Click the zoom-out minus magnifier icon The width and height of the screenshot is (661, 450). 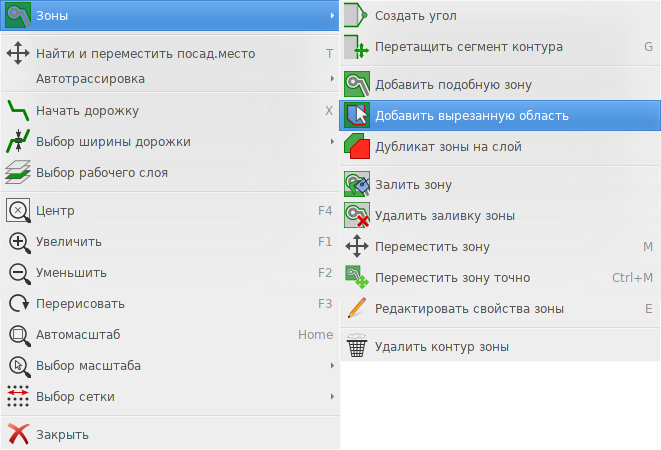click(19, 273)
